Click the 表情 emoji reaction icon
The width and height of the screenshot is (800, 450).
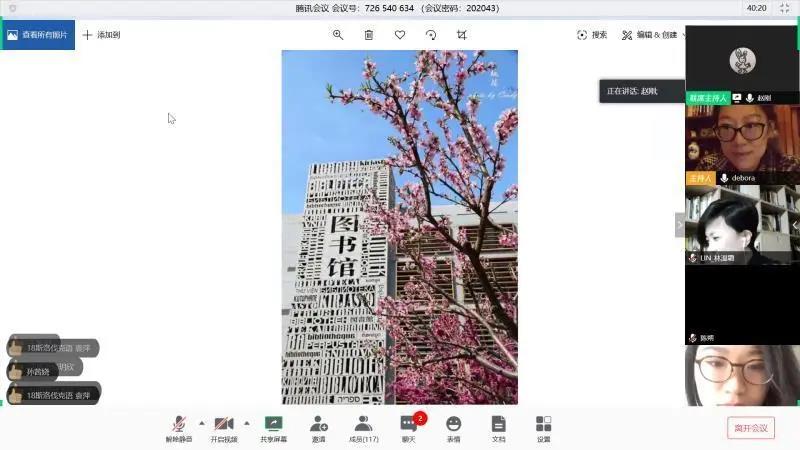pos(453,427)
